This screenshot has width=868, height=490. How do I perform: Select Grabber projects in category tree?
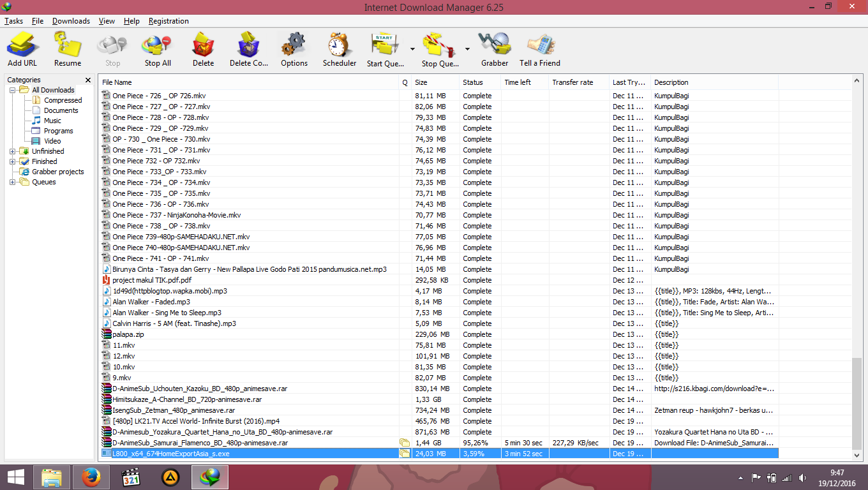(57, 172)
